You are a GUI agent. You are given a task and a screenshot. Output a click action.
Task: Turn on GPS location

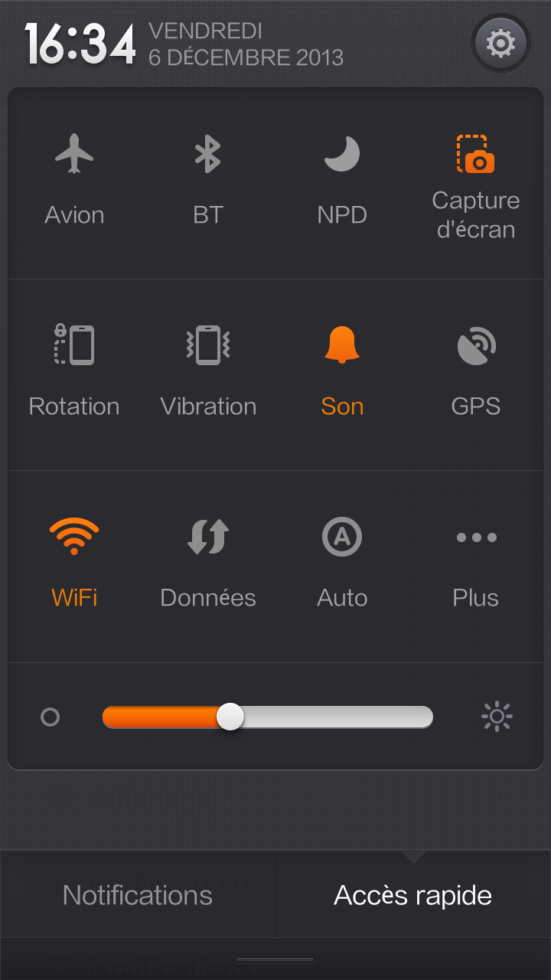coord(476,346)
